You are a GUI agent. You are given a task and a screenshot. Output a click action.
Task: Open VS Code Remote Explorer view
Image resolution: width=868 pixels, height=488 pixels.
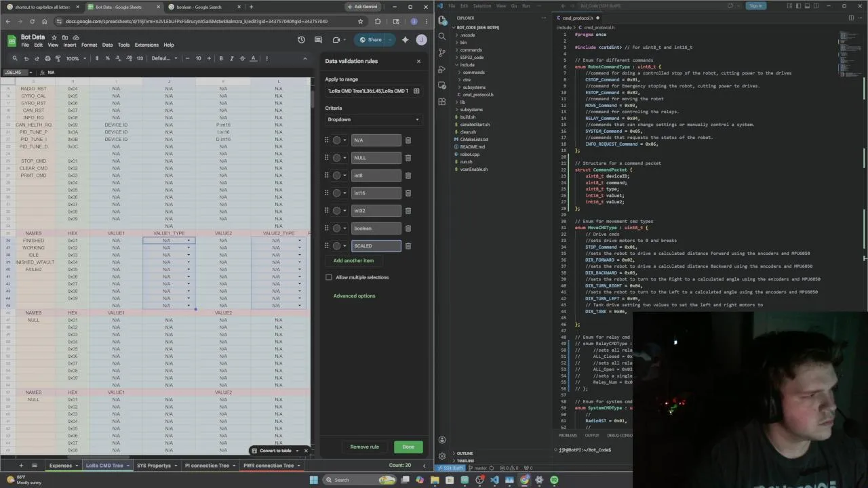[x=442, y=85]
